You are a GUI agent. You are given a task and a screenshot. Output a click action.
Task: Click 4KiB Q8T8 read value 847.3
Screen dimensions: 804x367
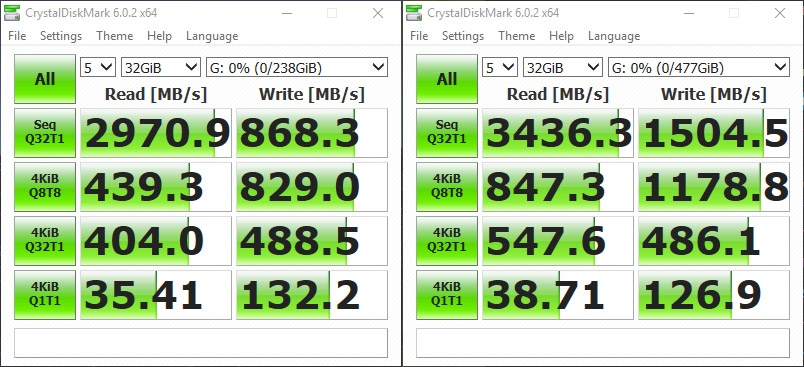pyautogui.click(x=558, y=187)
